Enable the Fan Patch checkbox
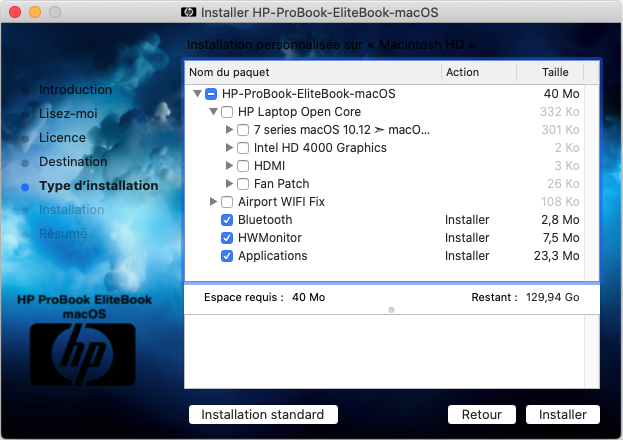This screenshot has height=440, width=623. point(243,184)
